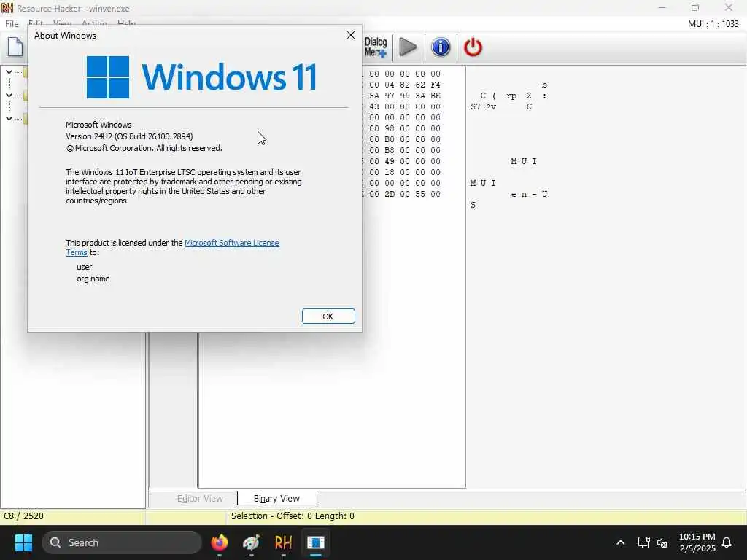Click 'Selection - Offset: 0 Length: 0' status
Viewport: 747px width, 560px height.
coord(293,516)
